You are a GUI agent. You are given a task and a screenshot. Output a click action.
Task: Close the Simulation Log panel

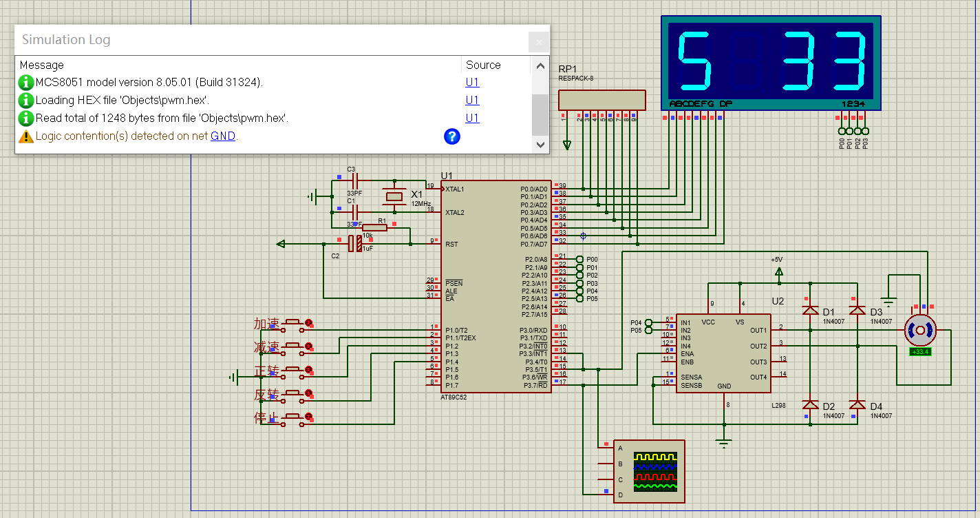click(538, 42)
